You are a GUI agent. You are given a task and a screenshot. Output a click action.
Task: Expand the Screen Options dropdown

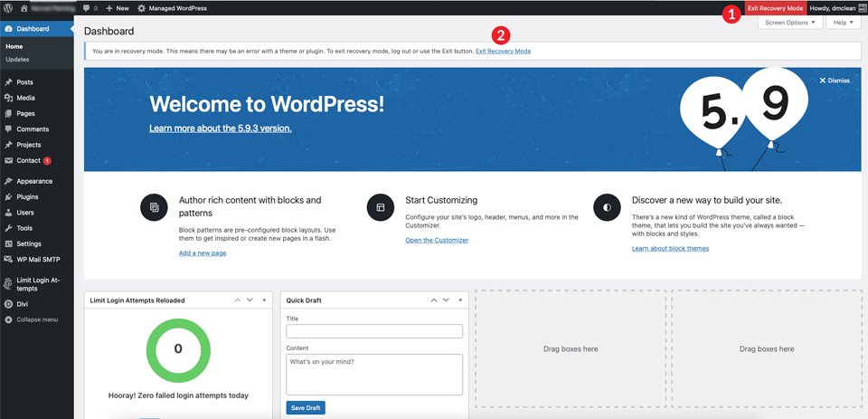coord(790,23)
